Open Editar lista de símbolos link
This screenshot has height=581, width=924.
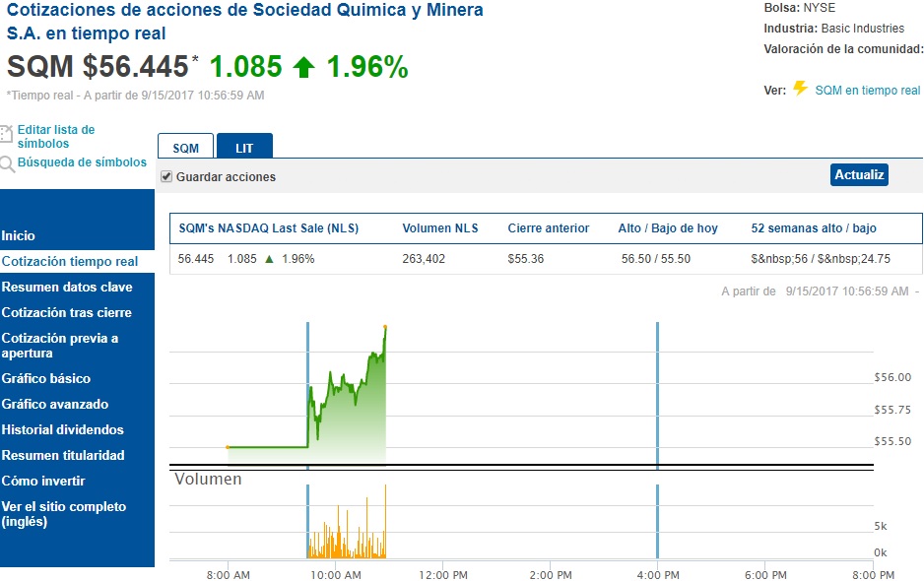coord(56,136)
